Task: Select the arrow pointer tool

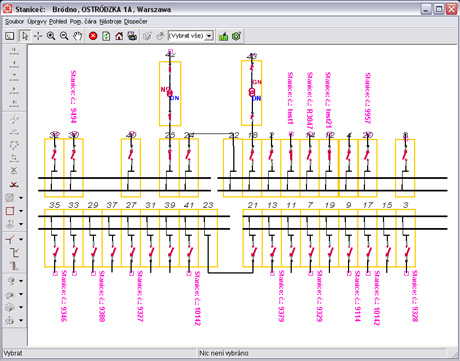Action: [25, 36]
